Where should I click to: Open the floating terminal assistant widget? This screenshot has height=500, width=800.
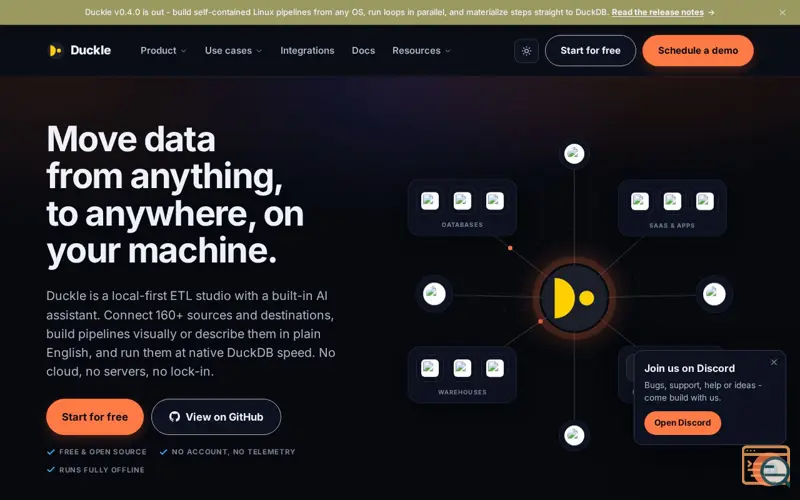pos(766,465)
